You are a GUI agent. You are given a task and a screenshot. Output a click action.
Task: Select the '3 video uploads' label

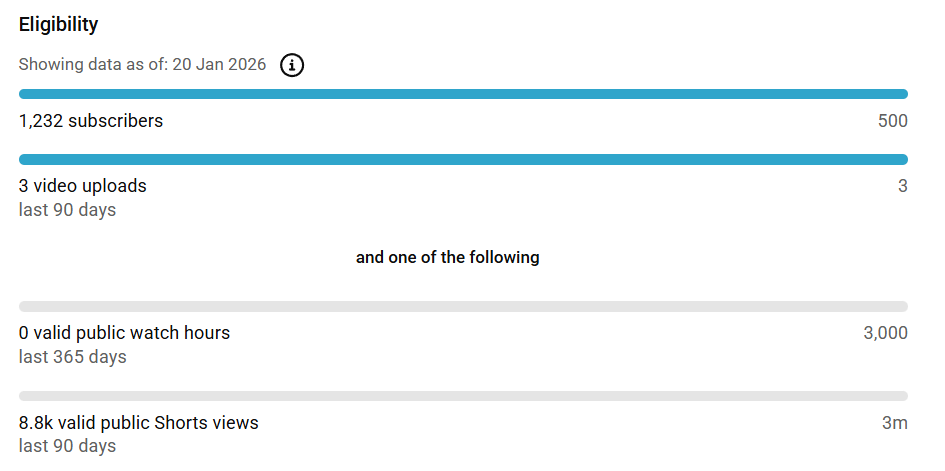(83, 186)
